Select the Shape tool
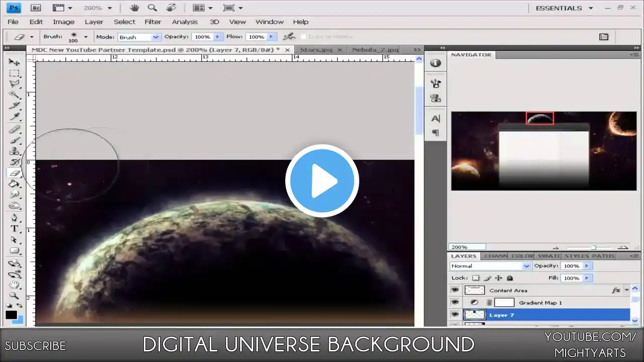This screenshot has width=644, height=362. coord(14,251)
